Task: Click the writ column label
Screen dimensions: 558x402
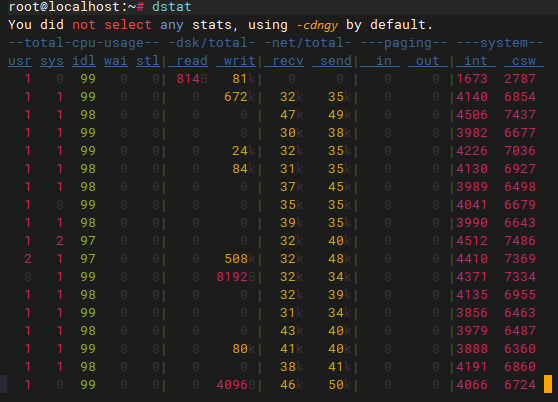Action: pyautogui.click(x=236, y=61)
